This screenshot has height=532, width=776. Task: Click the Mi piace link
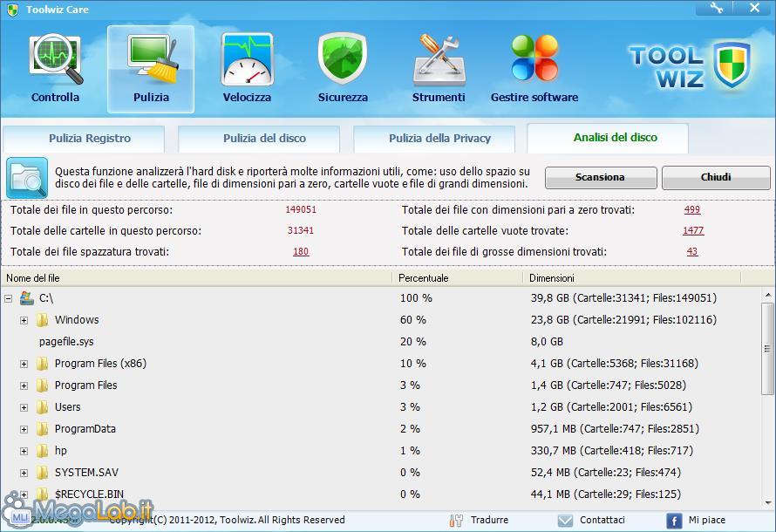(x=707, y=520)
